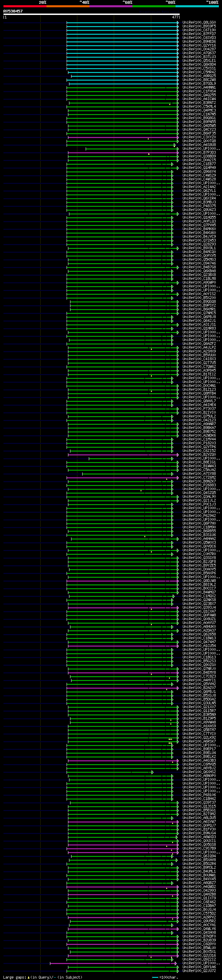Select hit UniRef100_Q4PMC3
This screenshot has width=222, height=980.
(x=199, y=110)
